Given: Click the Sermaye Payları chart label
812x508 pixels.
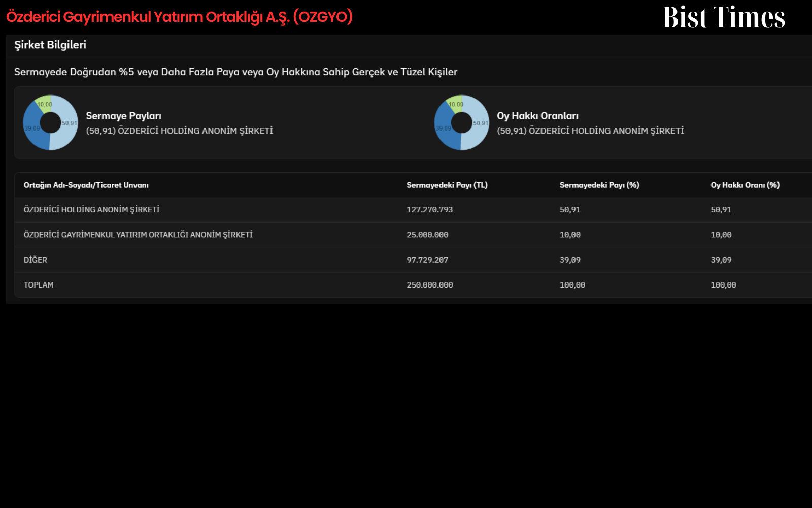Looking at the screenshot, I should [x=124, y=116].
